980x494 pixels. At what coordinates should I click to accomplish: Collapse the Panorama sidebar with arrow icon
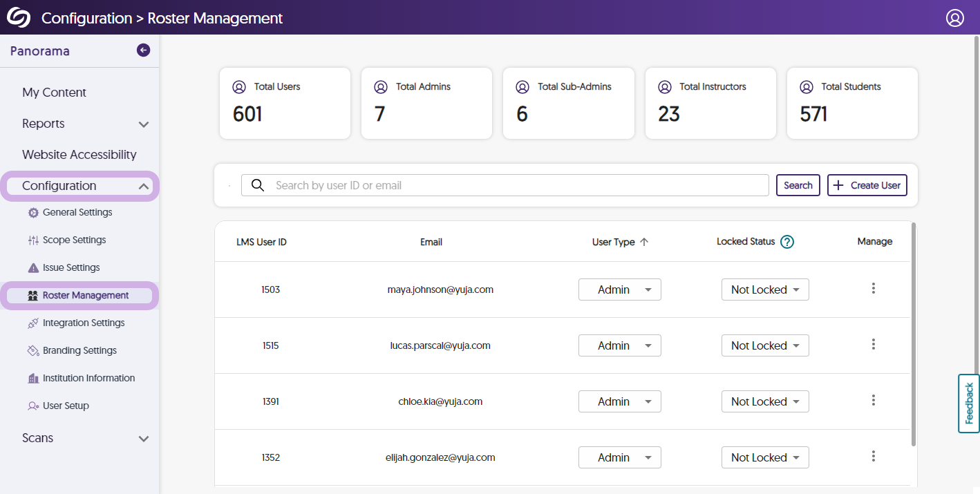(143, 50)
